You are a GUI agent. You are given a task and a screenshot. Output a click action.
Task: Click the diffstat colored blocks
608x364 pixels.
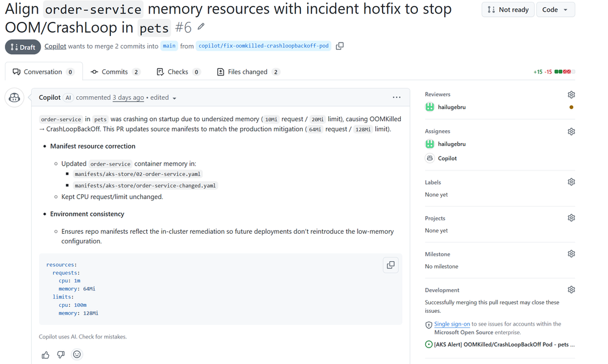point(565,72)
